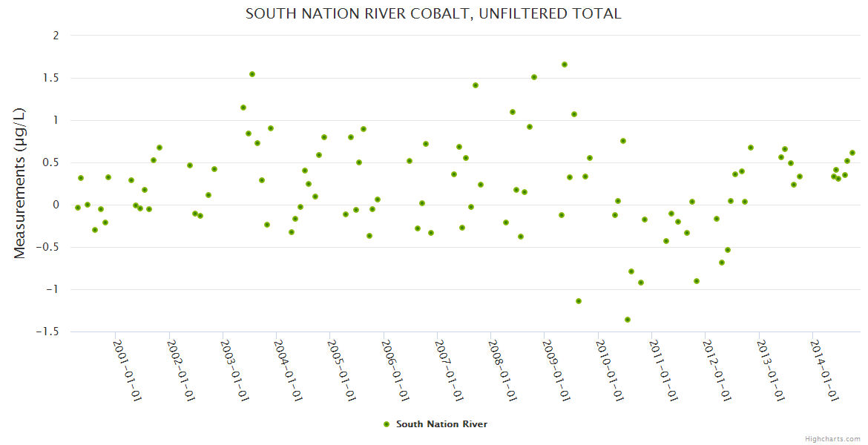Image resolution: width=868 pixels, height=445 pixels.
Task: Click the 2014-01-01 x-axis label
Action: point(824,370)
